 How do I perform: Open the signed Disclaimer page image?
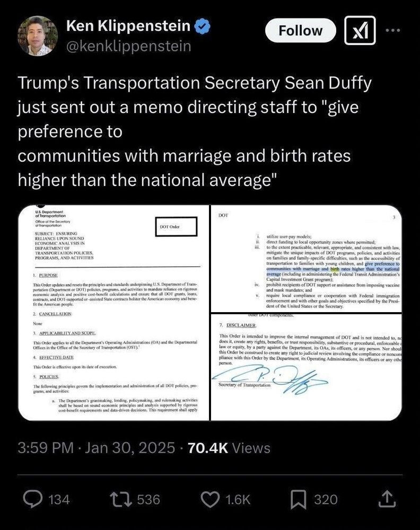(307, 367)
